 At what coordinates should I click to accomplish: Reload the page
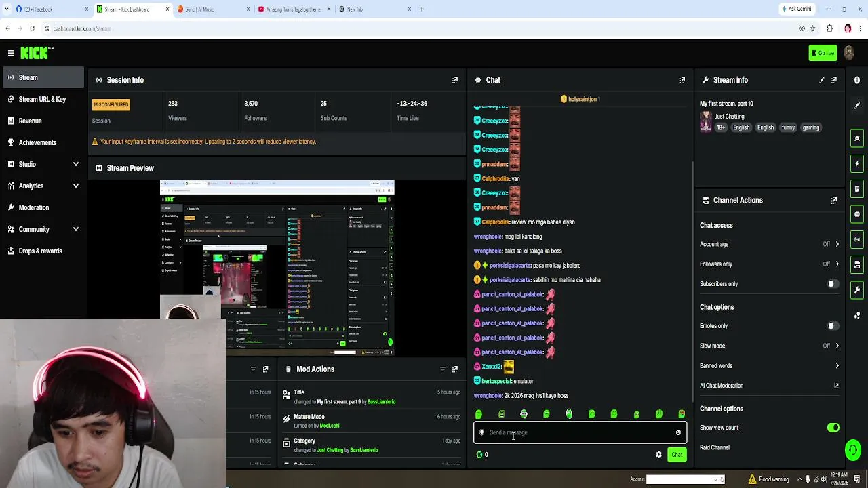point(32,28)
